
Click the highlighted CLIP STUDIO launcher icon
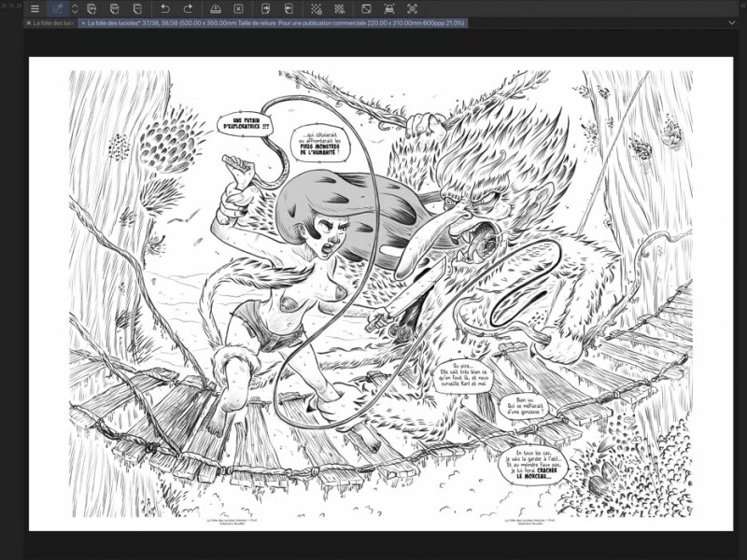pyautogui.click(x=58, y=8)
